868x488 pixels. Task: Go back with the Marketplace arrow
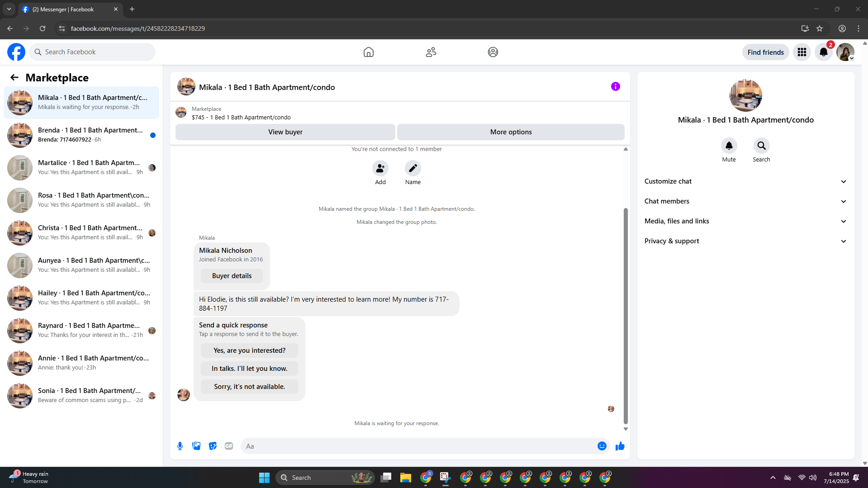click(x=14, y=78)
